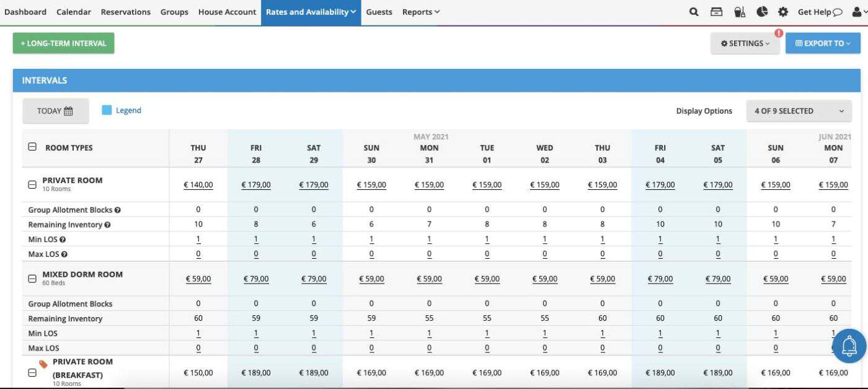Collapse the Mixed Dorm Room section

[32, 278]
